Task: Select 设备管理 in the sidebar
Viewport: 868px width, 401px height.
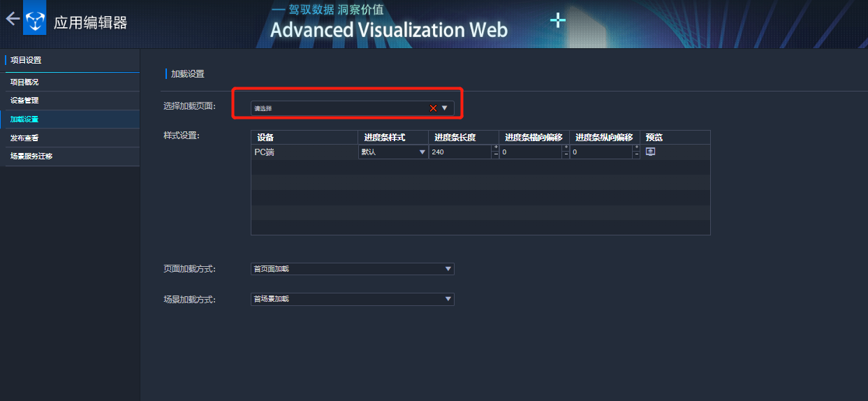Action: click(70, 101)
